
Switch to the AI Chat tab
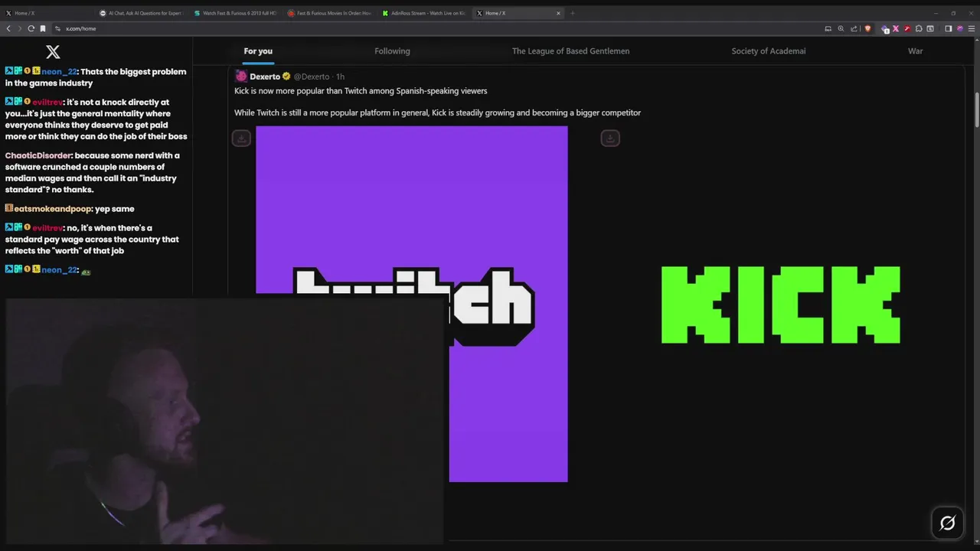(142, 13)
